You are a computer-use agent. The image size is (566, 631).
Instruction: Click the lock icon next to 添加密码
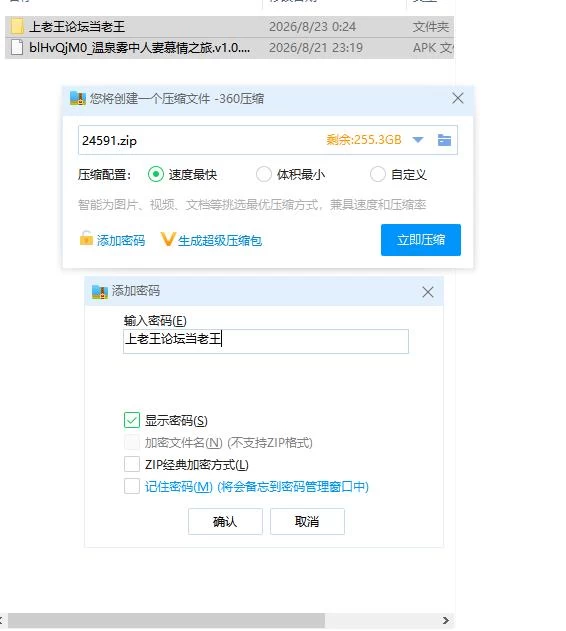pos(86,238)
